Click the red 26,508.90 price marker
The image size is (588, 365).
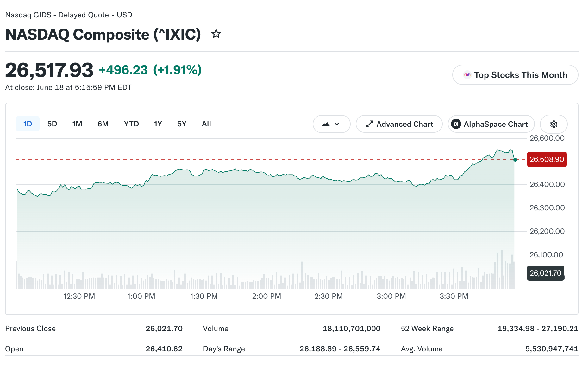pyautogui.click(x=547, y=159)
